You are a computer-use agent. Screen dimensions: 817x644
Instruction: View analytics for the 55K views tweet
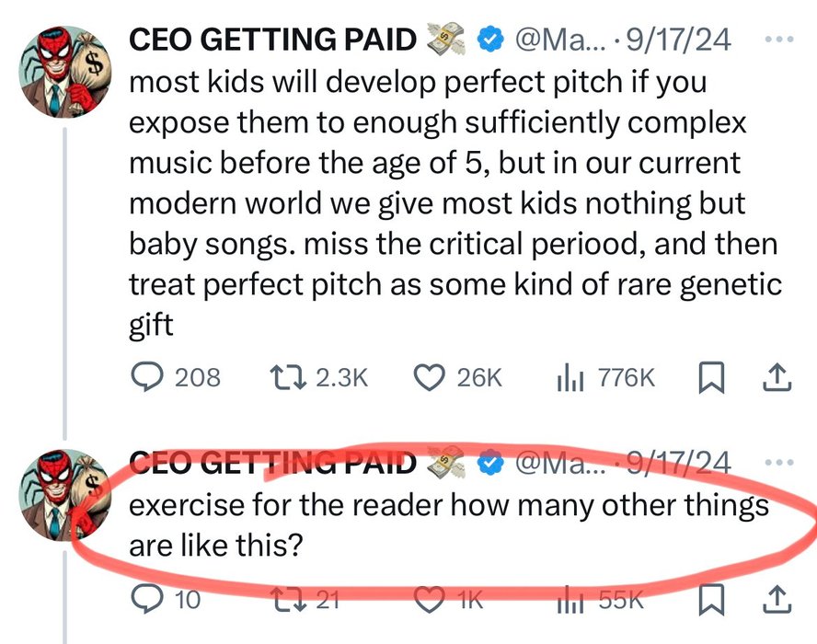point(572,601)
